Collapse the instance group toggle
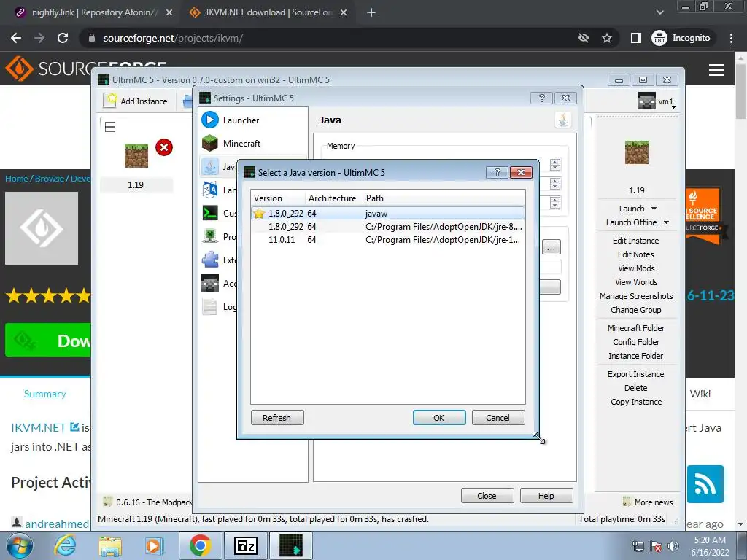The width and height of the screenshot is (747, 560). coord(110,127)
